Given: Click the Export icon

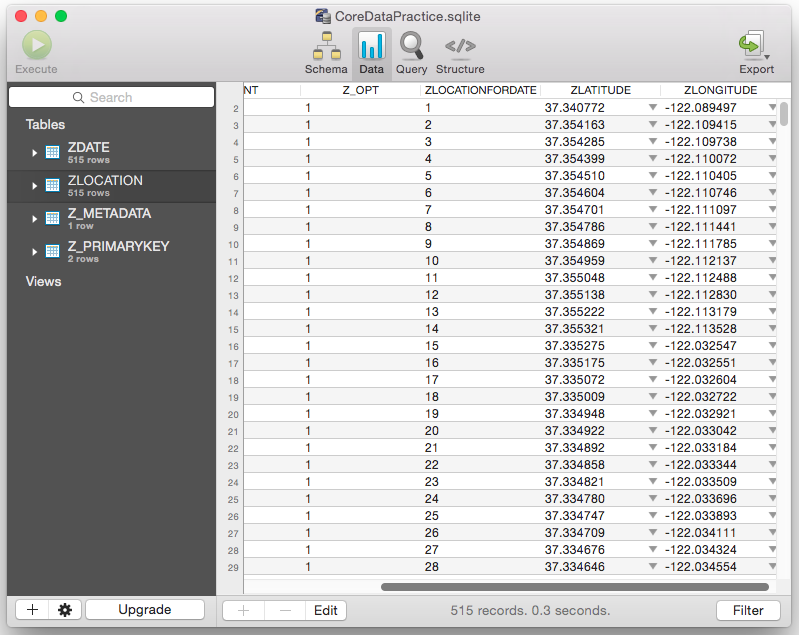Looking at the screenshot, I should (751, 44).
